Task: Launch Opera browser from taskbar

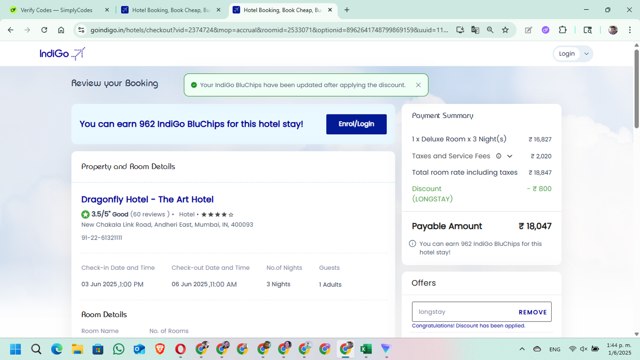Action: coord(180,349)
